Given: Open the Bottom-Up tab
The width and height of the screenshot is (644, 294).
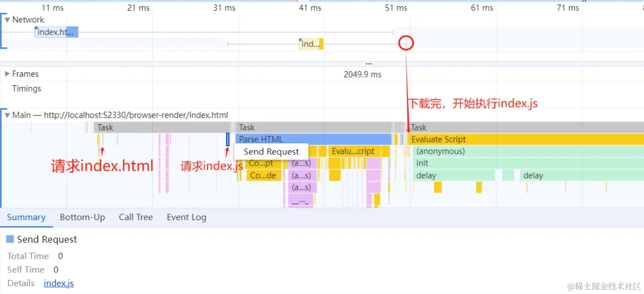Looking at the screenshot, I should click(x=83, y=217).
